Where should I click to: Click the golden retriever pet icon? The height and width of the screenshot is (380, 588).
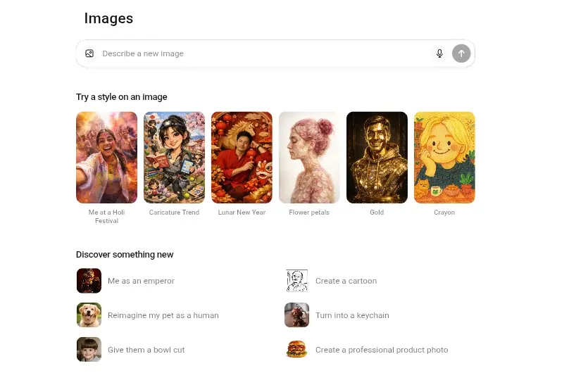(89, 315)
